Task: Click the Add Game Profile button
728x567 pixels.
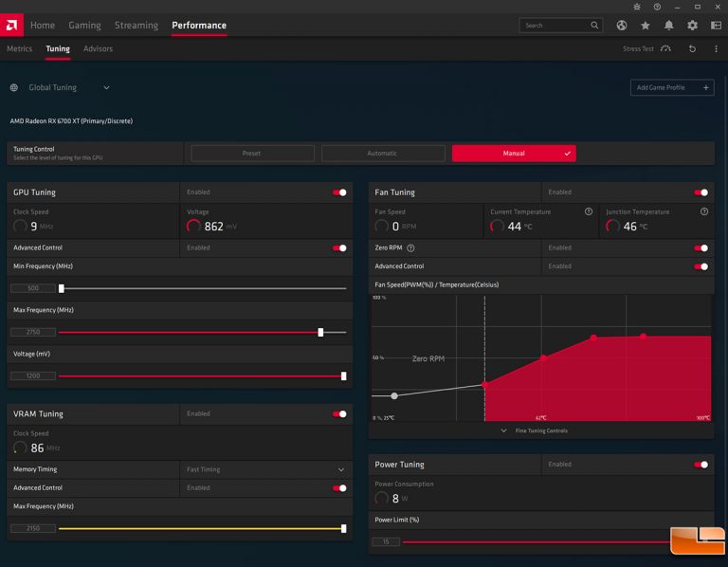Action: (x=671, y=88)
